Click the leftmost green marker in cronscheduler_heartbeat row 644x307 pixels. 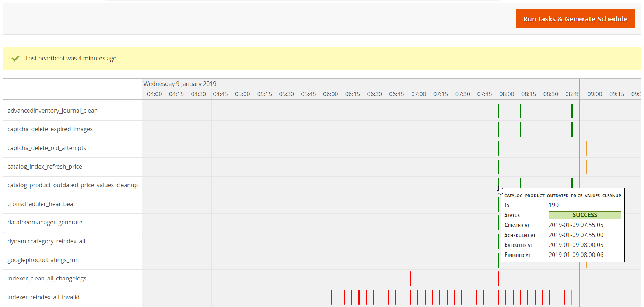(x=491, y=204)
